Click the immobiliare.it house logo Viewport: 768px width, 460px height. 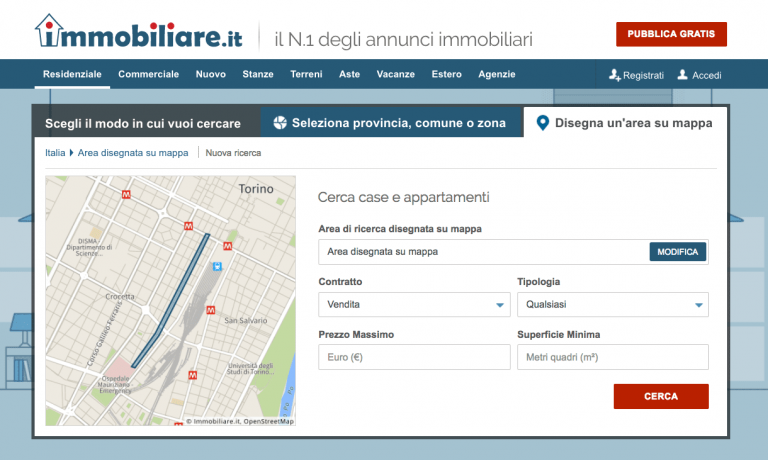pos(138,31)
